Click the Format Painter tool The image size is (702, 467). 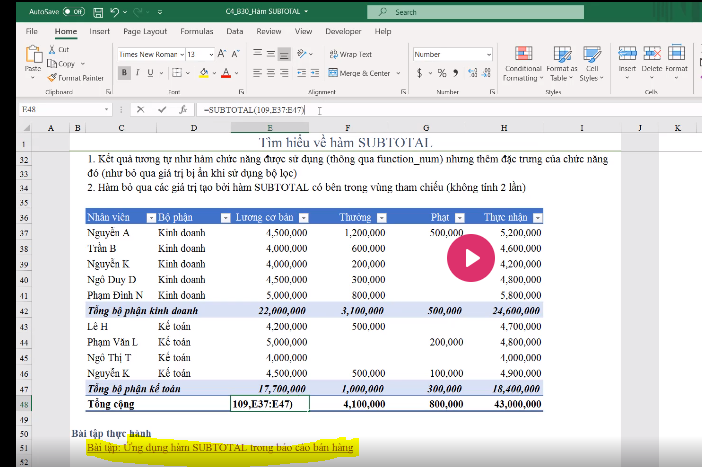pyautogui.click(x=76, y=77)
